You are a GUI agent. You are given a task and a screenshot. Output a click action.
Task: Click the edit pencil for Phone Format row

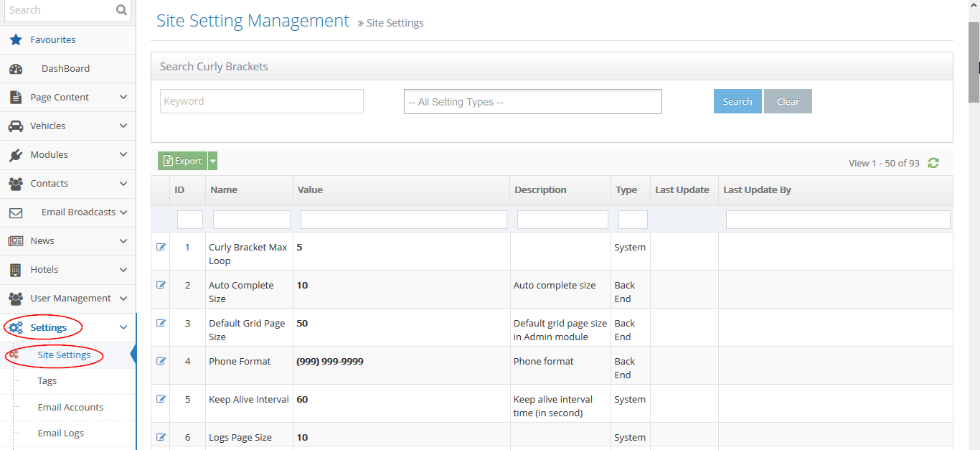(x=161, y=361)
